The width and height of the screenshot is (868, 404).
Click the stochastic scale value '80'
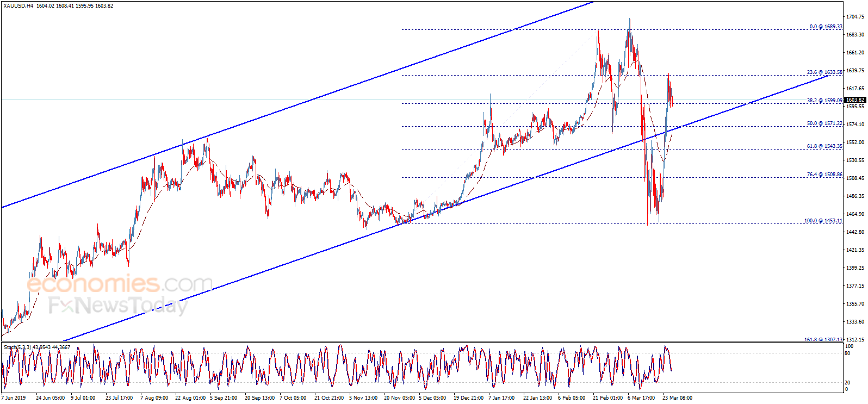tap(847, 353)
